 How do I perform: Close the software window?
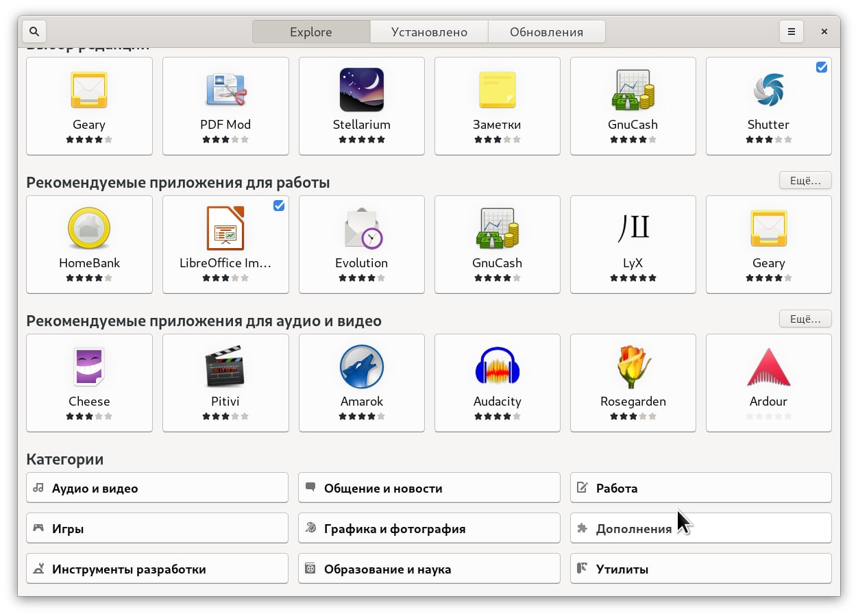point(824,32)
